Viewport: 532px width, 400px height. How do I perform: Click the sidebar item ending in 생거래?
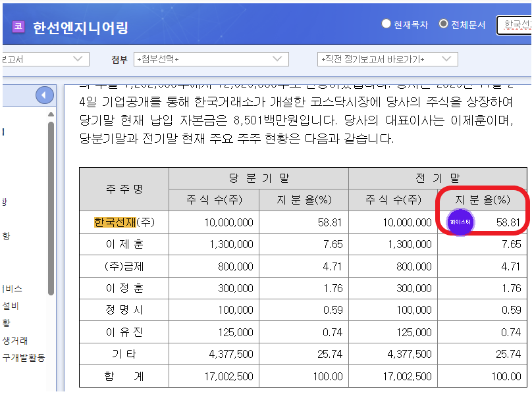click(x=15, y=340)
